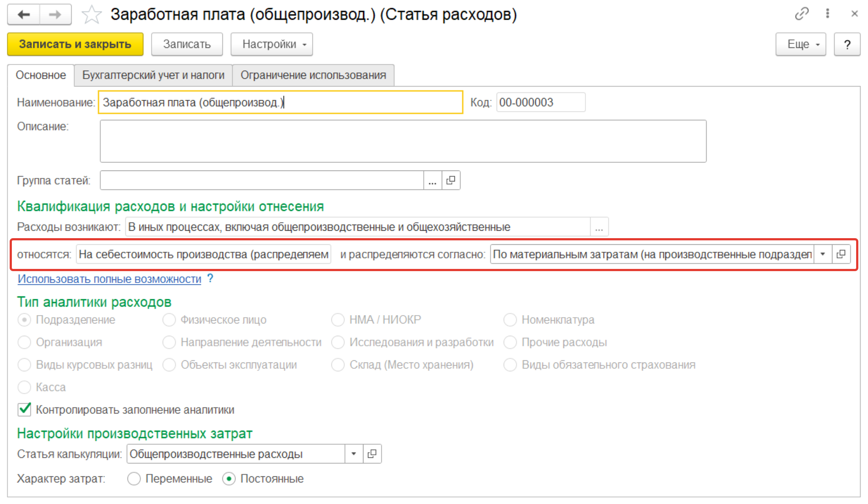Image resolution: width=868 pixels, height=504 pixels.
Task: Click the back navigation arrow
Action: tap(24, 15)
